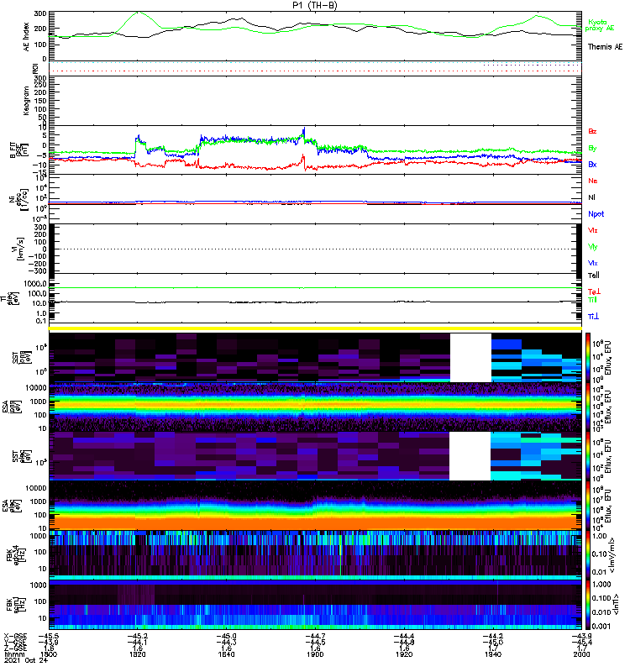Click the blue 'Ti⊥' legend label
630x672 pixels.
point(593,316)
